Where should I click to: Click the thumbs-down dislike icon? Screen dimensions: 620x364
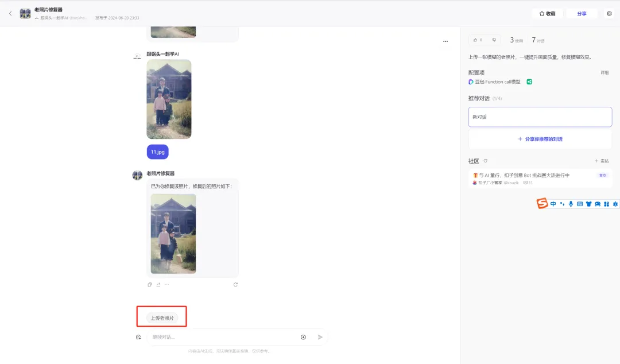coord(494,40)
